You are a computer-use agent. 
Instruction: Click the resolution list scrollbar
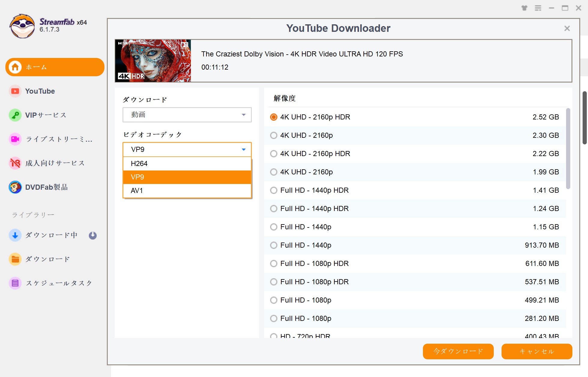coord(568,149)
